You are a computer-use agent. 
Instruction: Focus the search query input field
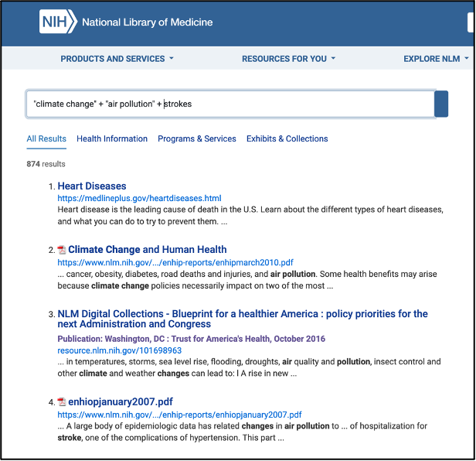click(231, 104)
